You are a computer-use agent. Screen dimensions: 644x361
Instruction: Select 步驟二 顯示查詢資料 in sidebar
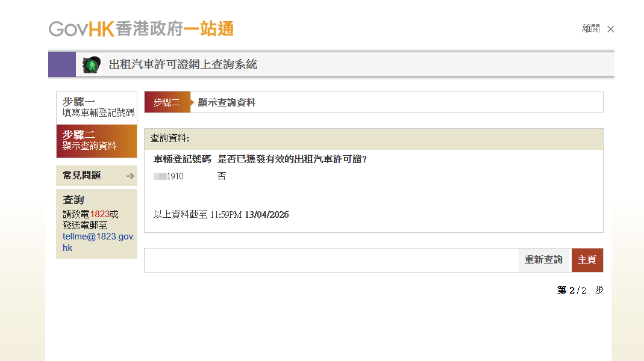[96, 141]
